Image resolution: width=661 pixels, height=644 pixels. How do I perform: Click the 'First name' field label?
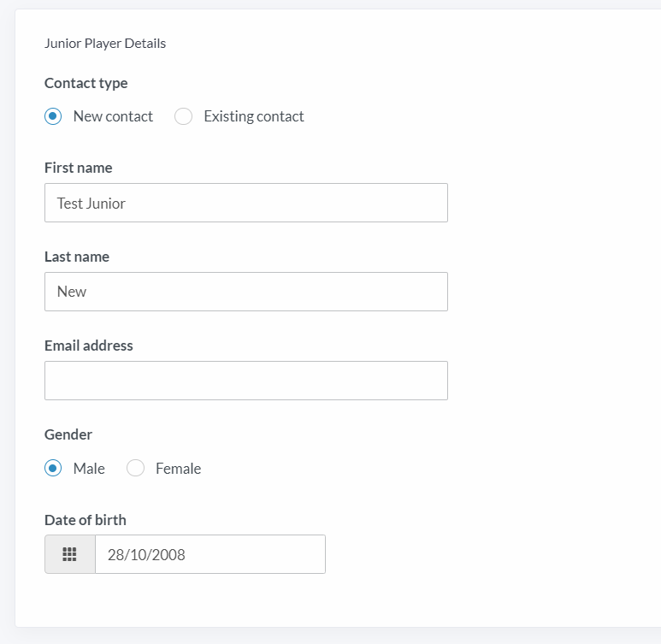[x=79, y=168]
